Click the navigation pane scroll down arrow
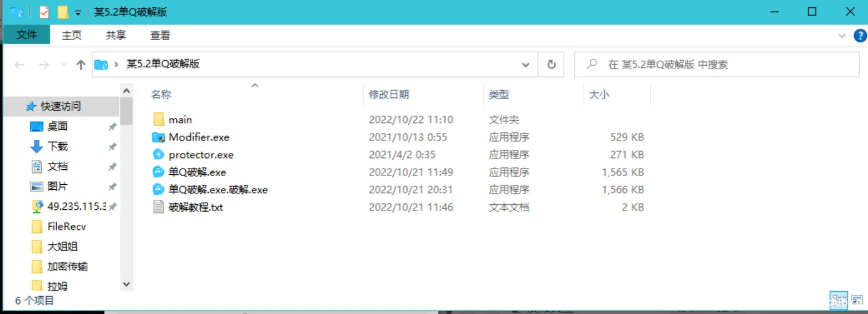This screenshot has height=314, width=868. 127,284
